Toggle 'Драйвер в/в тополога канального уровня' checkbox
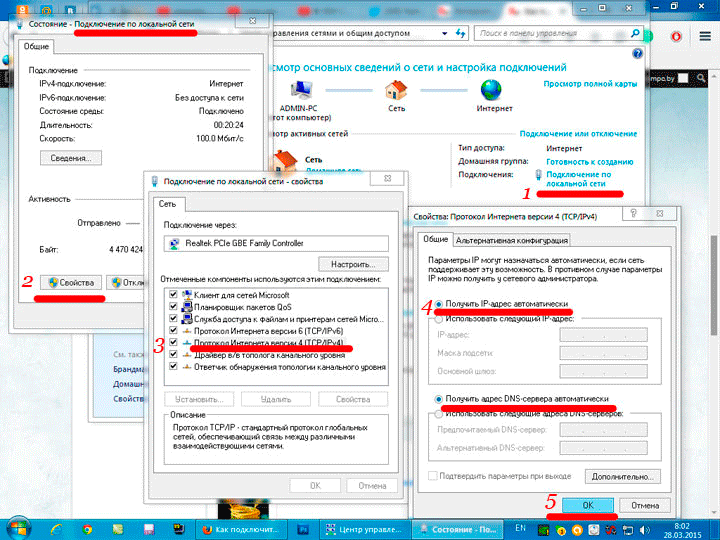This screenshot has width=720, height=540. [x=173, y=354]
